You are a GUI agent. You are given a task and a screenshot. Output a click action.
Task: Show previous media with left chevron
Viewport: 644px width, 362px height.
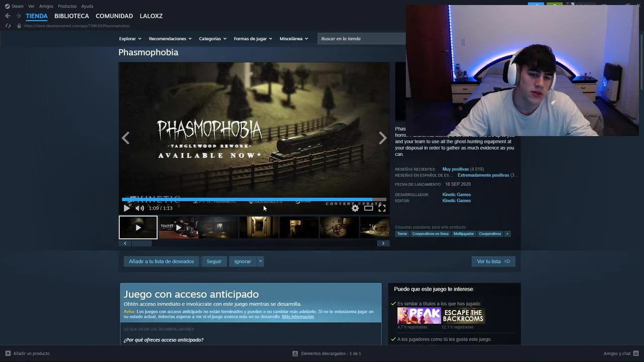(126, 138)
